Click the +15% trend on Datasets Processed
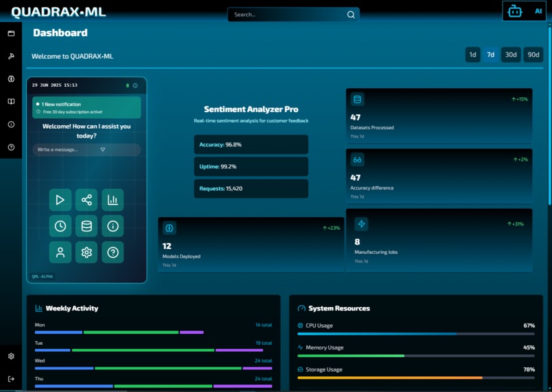The image size is (552, 392). [x=520, y=99]
